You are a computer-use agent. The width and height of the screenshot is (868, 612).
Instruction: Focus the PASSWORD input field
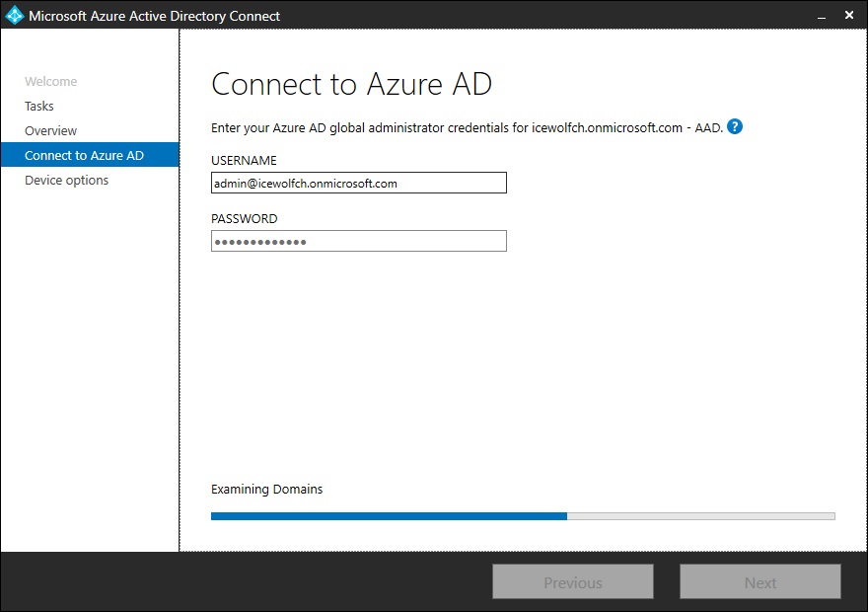[x=359, y=241]
